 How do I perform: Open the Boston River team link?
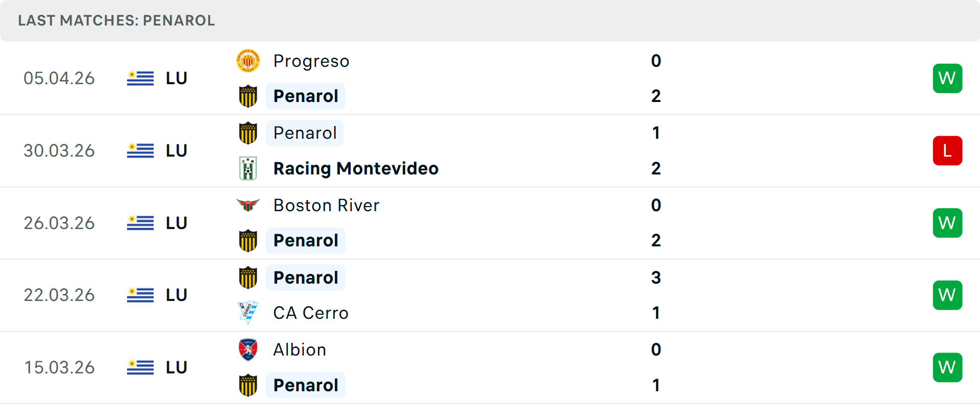point(326,205)
